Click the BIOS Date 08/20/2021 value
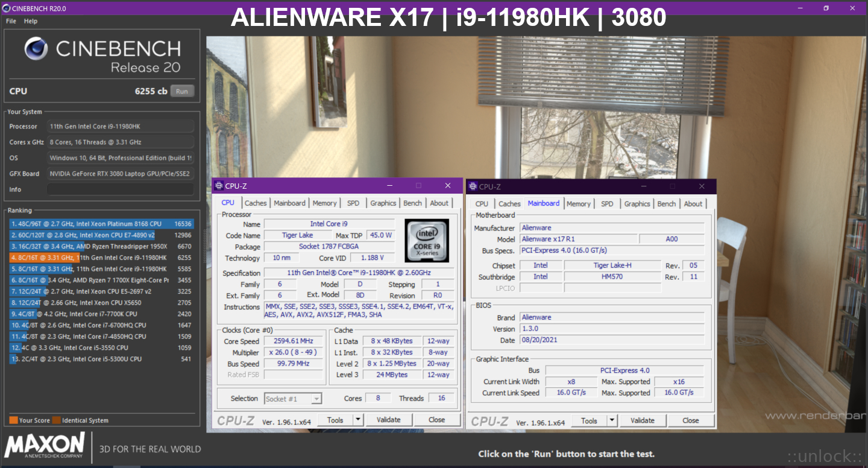Image resolution: width=868 pixels, height=468 pixels. click(x=611, y=340)
